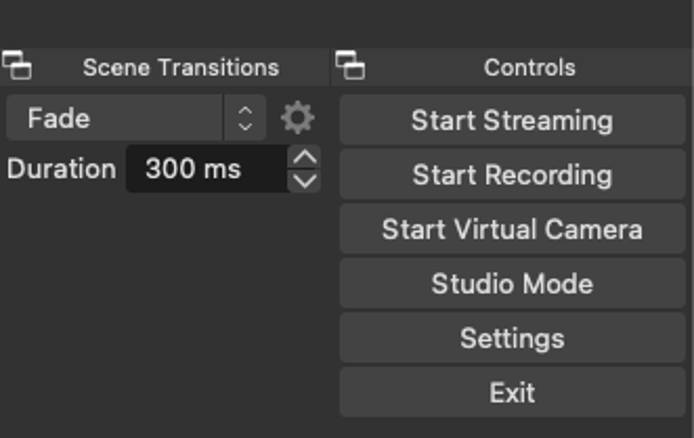Undock the Scene Transitions panel using its float icon
The width and height of the screenshot is (694, 438).
coord(17,66)
